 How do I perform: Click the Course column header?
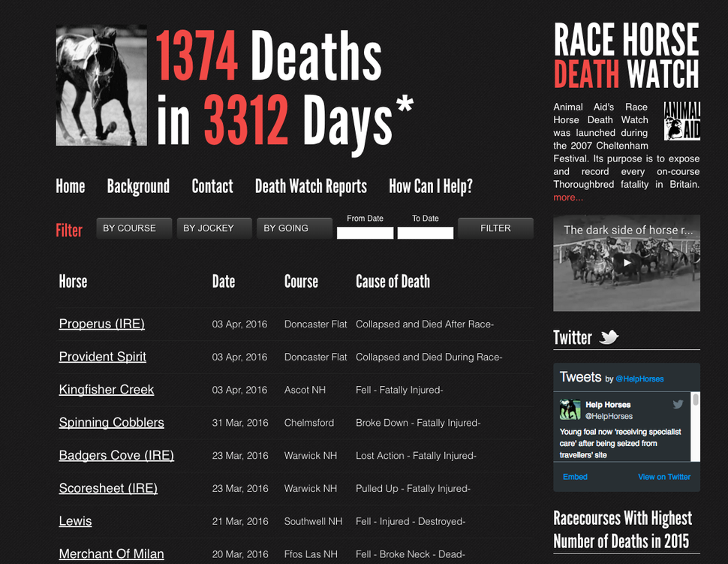(301, 282)
